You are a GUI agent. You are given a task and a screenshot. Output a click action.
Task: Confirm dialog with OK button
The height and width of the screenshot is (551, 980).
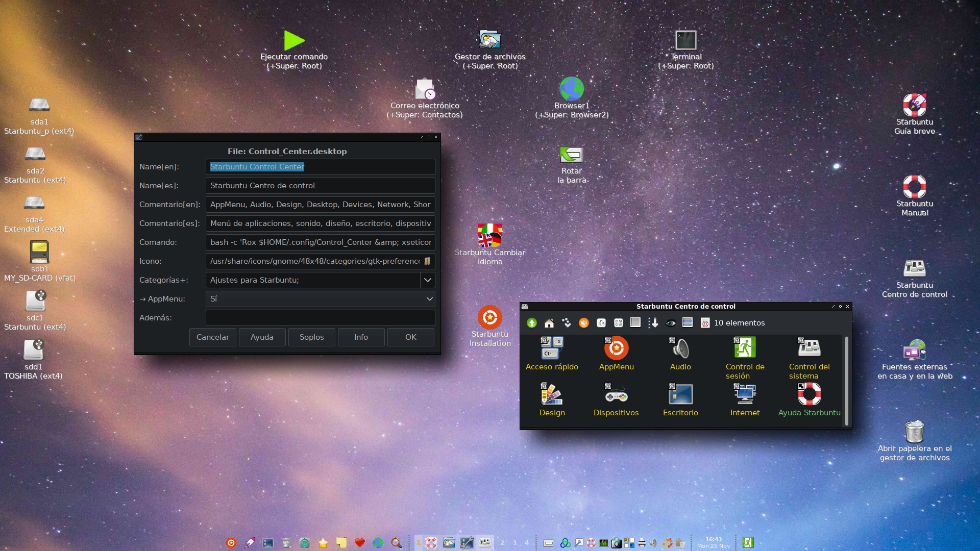coord(411,337)
